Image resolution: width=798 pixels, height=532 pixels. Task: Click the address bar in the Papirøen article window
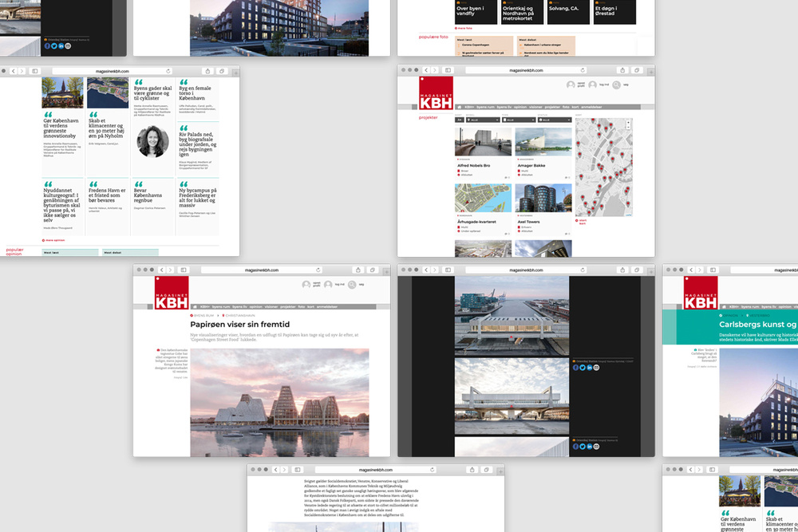pyautogui.click(x=261, y=270)
